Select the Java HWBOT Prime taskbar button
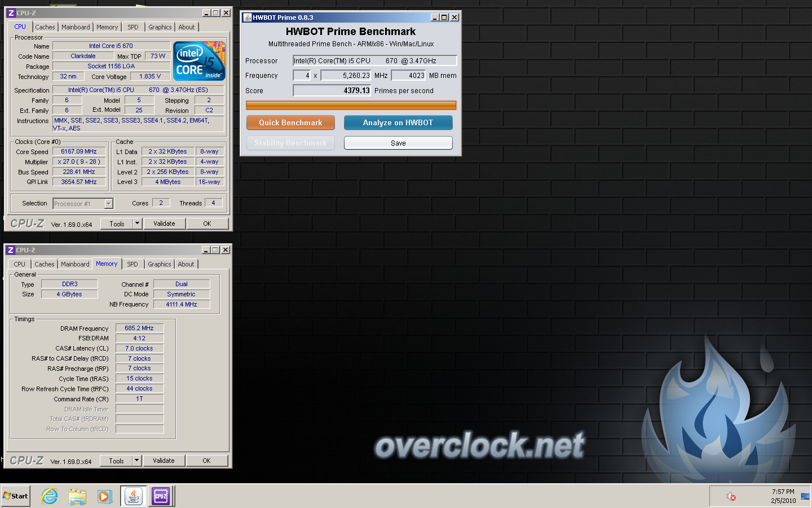Image resolution: width=812 pixels, height=508 pixels. click(x=134, y=496)
